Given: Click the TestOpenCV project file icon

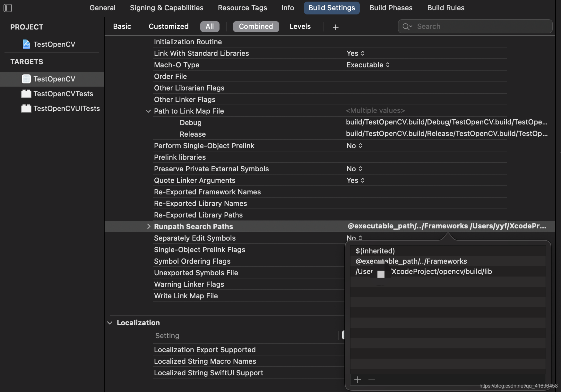Looking at the screenshot, I should click(x=26, y=44).
